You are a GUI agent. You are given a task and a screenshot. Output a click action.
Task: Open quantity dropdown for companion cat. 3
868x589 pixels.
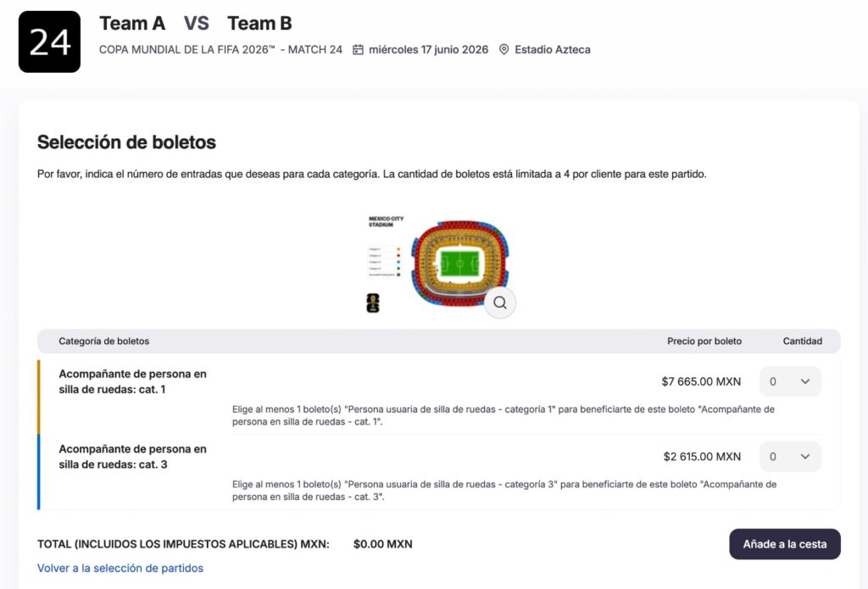click(x=790, y=457)
